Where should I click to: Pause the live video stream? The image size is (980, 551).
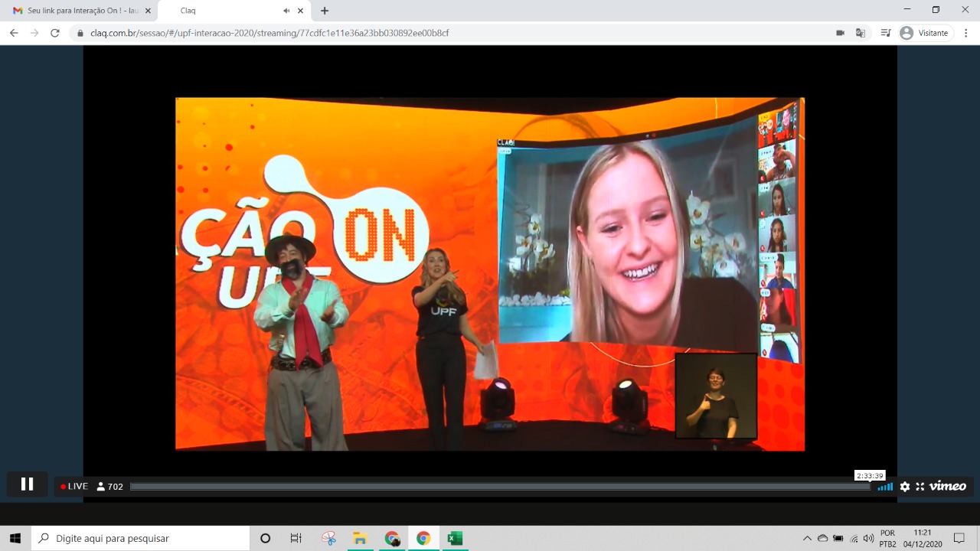(x=28, y=484)
